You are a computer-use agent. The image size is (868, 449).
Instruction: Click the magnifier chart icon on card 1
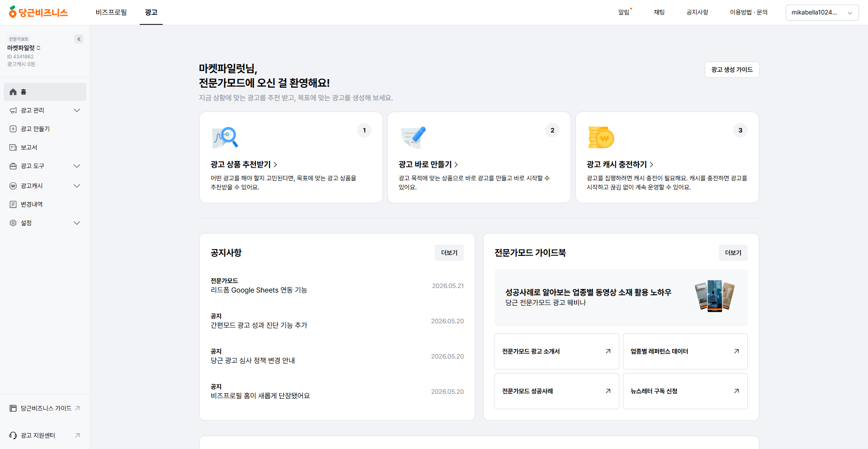[225, 137]
